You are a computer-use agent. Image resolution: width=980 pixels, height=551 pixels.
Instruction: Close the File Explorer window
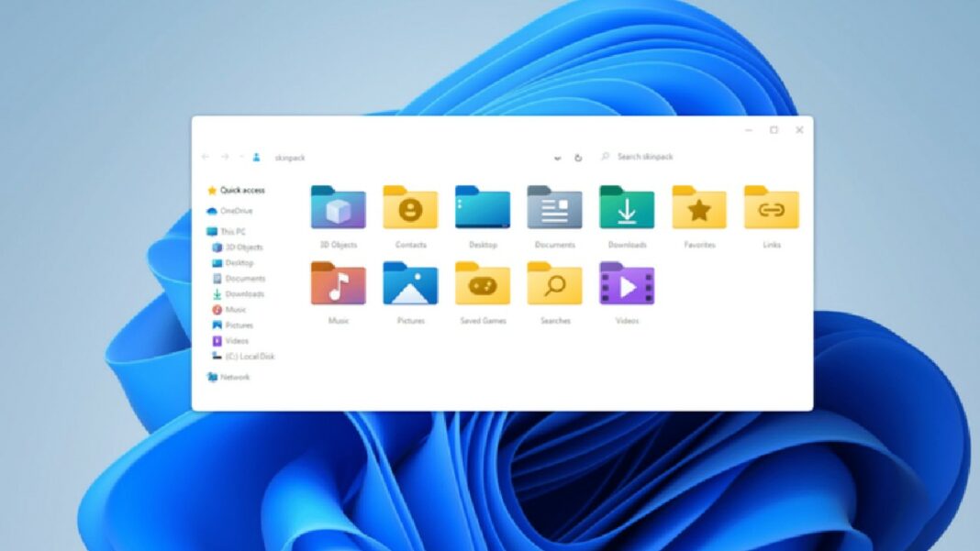pos(799,130)
